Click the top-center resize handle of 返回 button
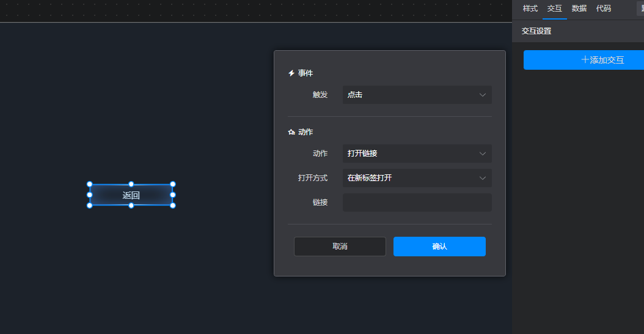 [131, 184]
